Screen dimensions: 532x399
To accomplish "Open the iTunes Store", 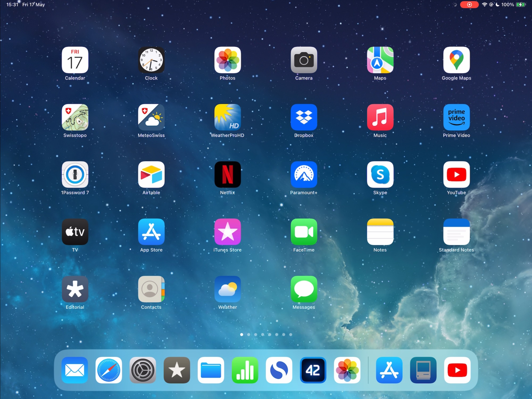I will tap(227, 232).
